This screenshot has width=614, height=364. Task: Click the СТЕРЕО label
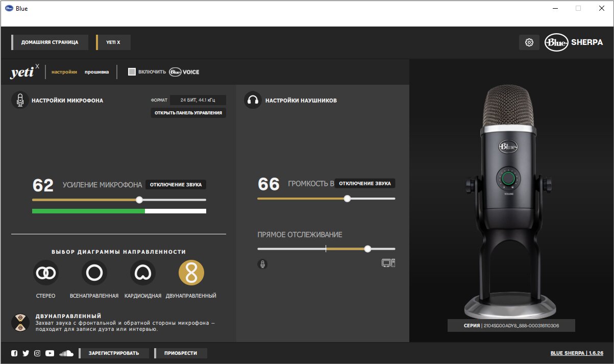46,296
